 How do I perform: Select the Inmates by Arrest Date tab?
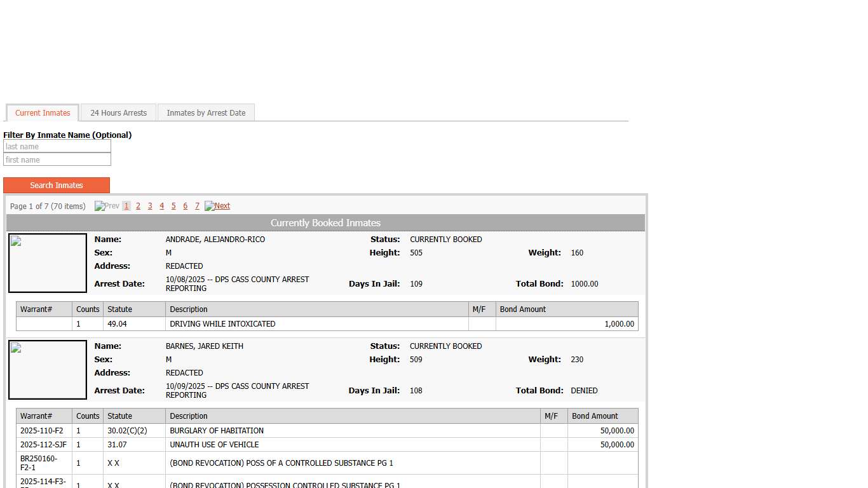point(206,113)
